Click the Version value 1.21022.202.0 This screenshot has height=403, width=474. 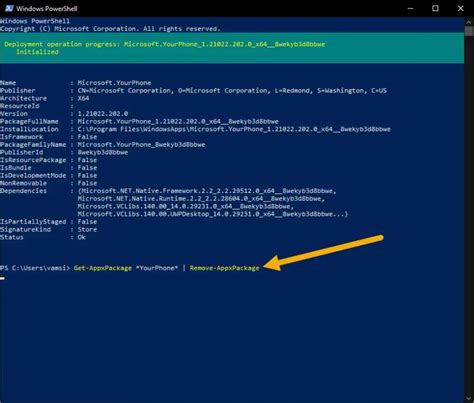pos(103,114)
